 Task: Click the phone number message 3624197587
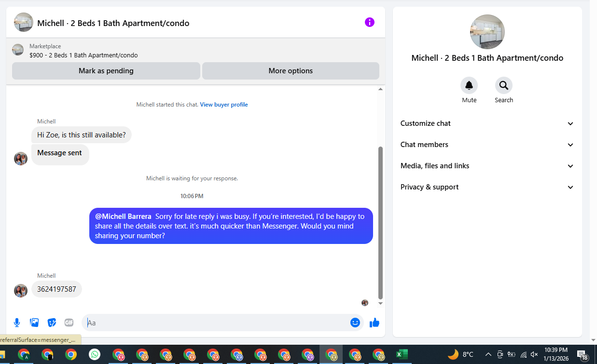[56, 289]
